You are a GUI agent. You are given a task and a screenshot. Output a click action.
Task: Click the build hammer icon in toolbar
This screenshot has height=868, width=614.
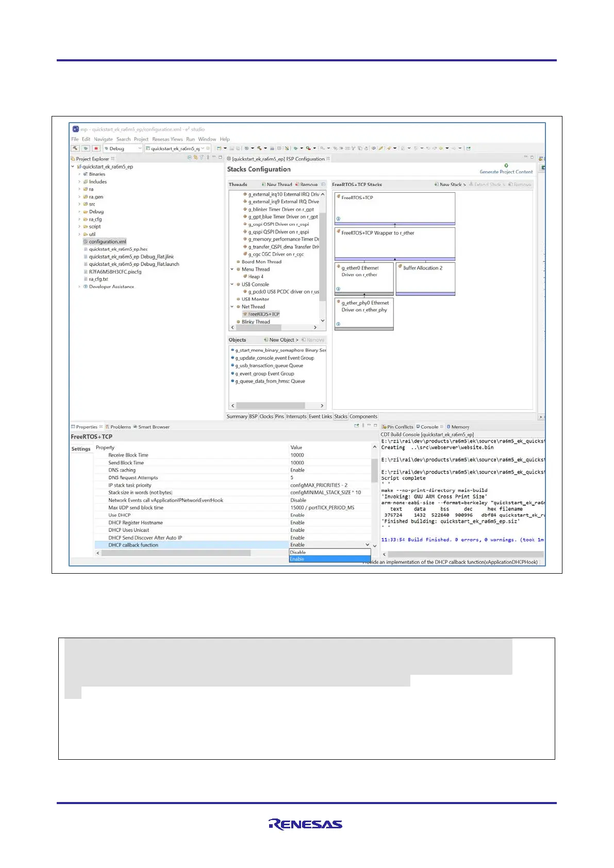[x=75, y=148]
